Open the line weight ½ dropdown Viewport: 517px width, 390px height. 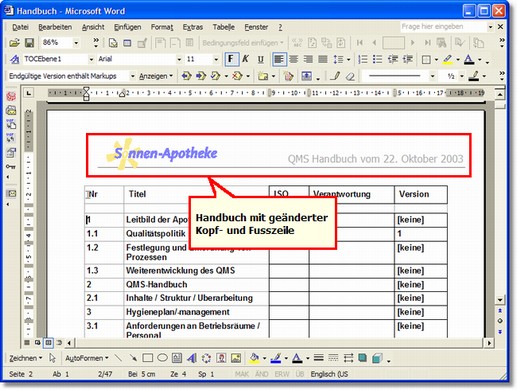coord(462,76)
